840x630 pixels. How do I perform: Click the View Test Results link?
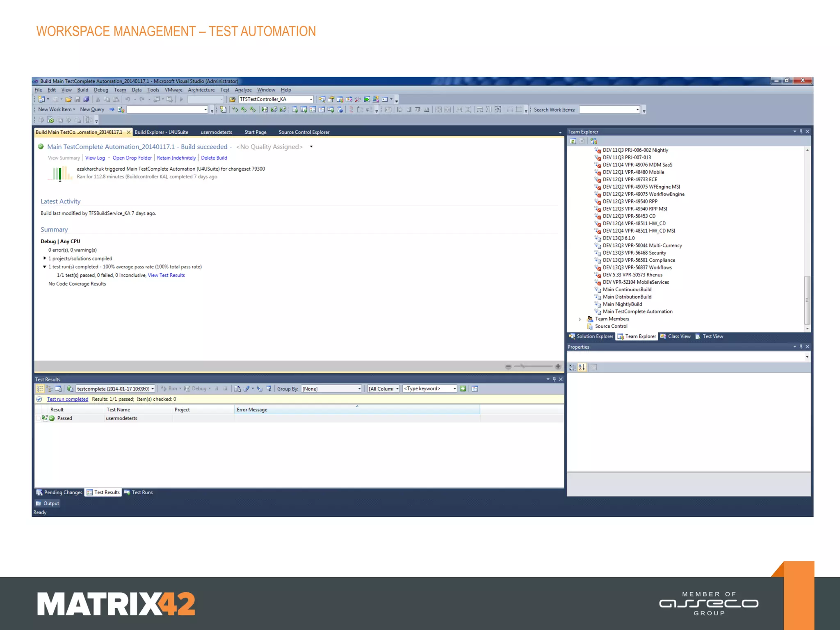[x=167, y=275]
